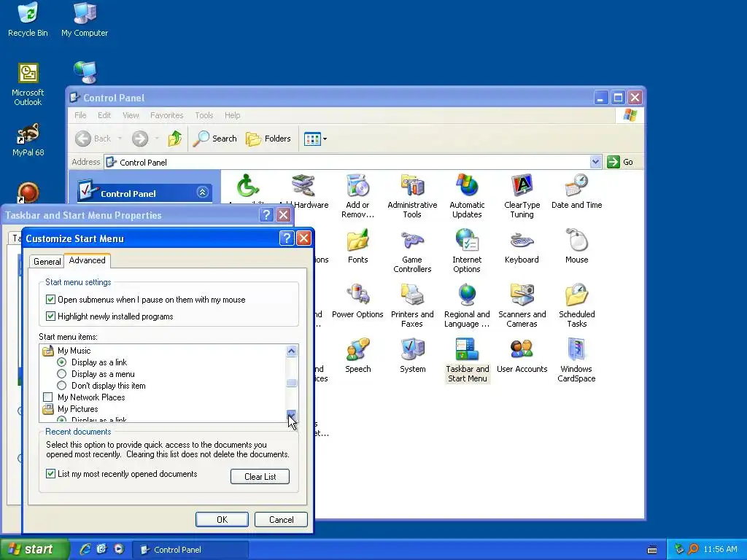Select My Computer desktop icon

[85, 20]
